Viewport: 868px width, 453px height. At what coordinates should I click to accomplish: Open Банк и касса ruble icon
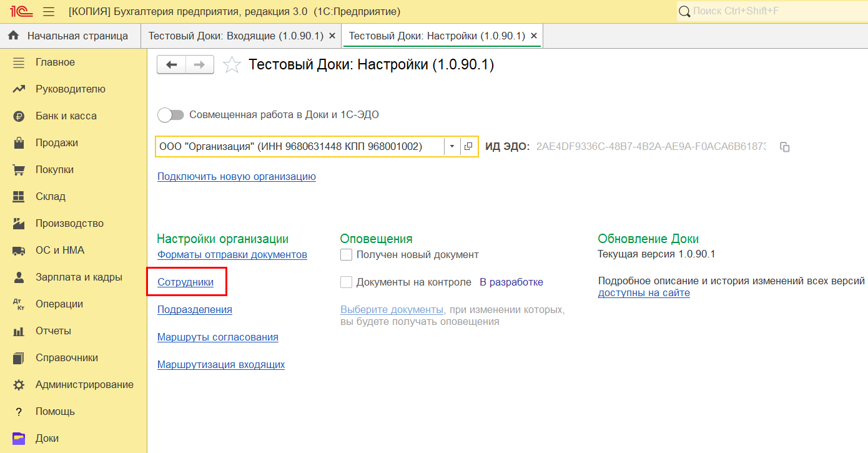point(19,116)
